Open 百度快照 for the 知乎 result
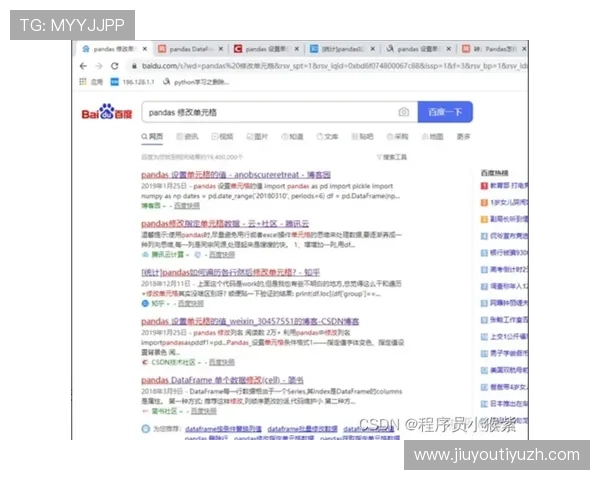Image resolution: width=600 pixels, height=480 pixels. (191, 304)
